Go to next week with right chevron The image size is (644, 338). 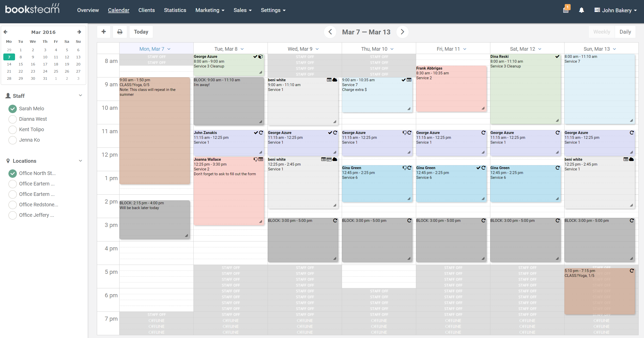point(402,32)
